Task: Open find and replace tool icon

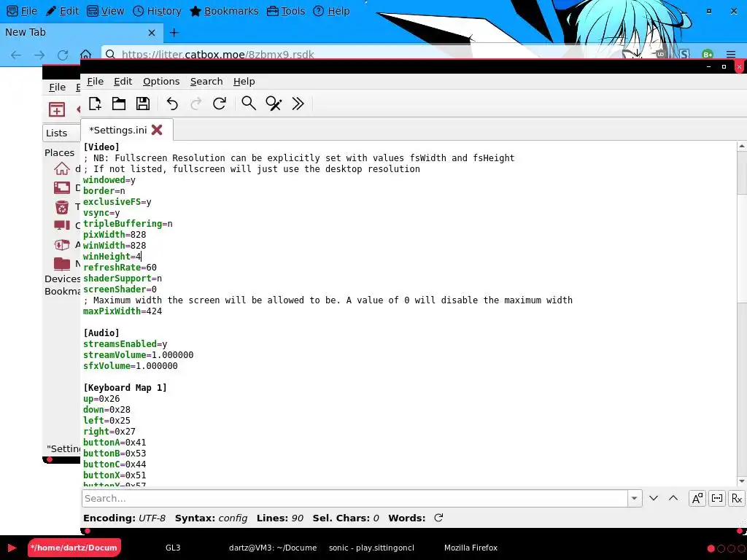Action: 274,104
